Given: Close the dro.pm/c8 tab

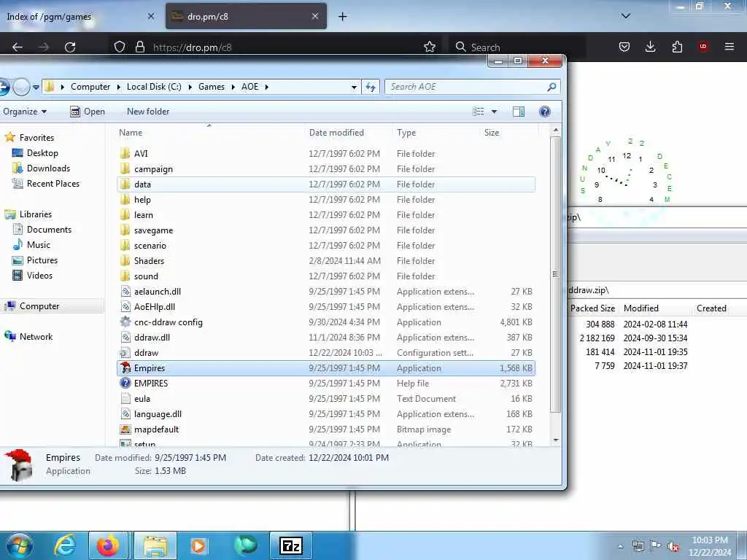Looking at the screenshot, I should click(x=315, y=16).
